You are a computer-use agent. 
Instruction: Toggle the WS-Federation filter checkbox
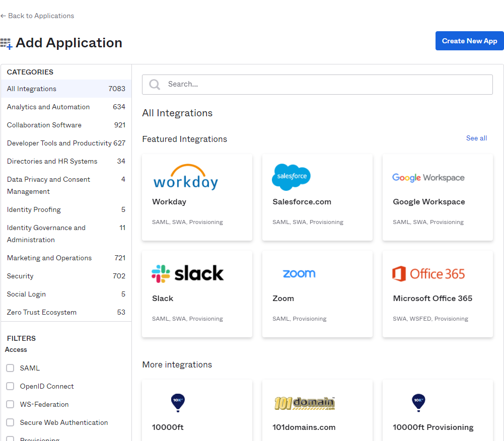click(10, 404)
